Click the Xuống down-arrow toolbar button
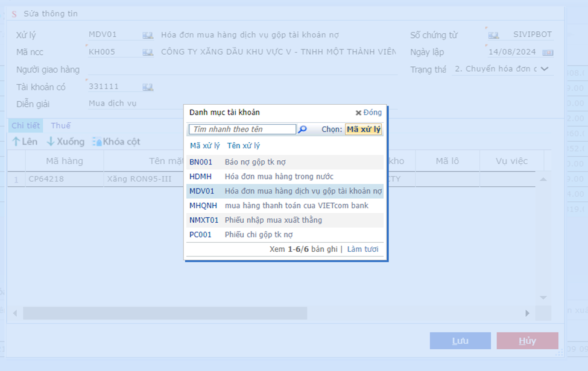The image size is (588, 371). pyautogui.click(x=65, y=142)
